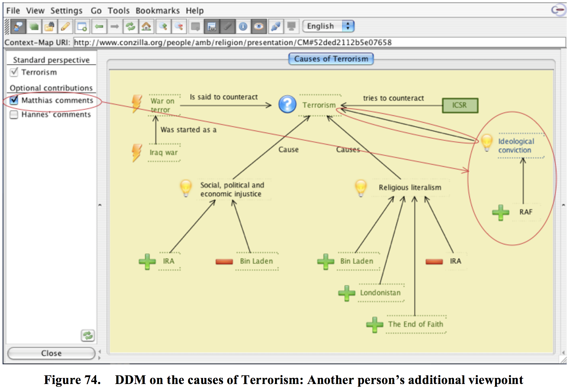
Task: Open the English language dropdown
Action: (328, 26)
